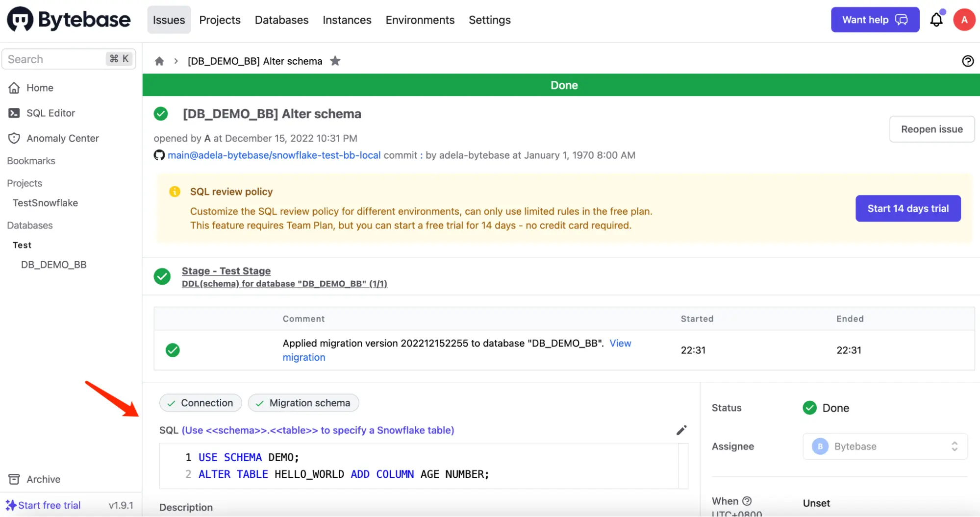Click the Done status banner
980x517 pixels.
[x=561, y=85]
